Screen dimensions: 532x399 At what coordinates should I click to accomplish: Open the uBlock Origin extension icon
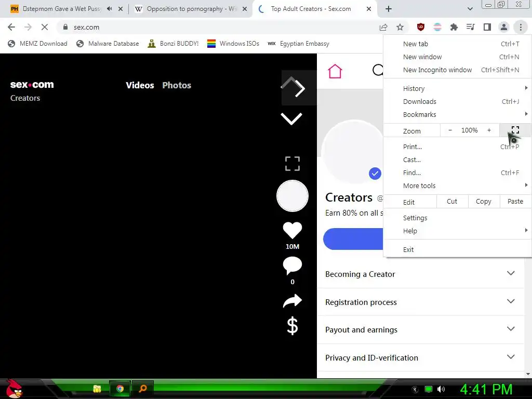(x=421, y=27)
